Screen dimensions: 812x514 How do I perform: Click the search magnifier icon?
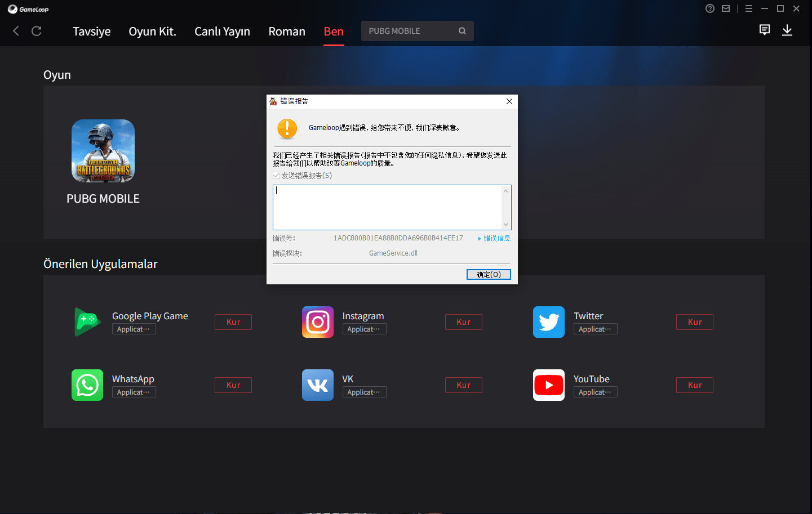[x=462, y=31]
